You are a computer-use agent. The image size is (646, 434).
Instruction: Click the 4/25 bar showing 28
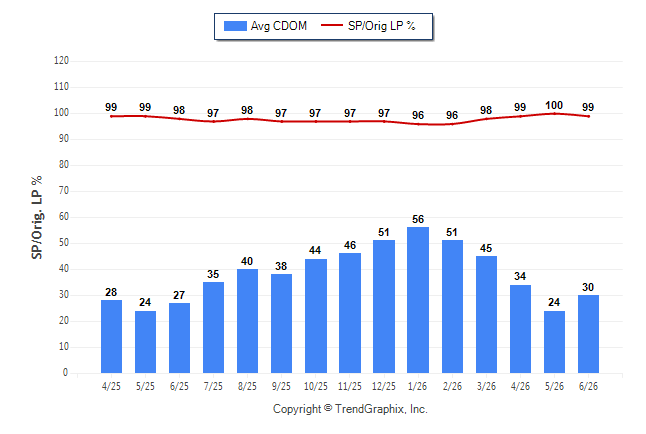point(111,336)
